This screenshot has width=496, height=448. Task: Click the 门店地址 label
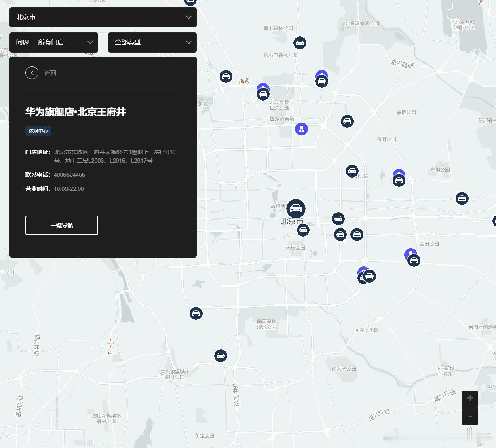click(x=38, y=152)
